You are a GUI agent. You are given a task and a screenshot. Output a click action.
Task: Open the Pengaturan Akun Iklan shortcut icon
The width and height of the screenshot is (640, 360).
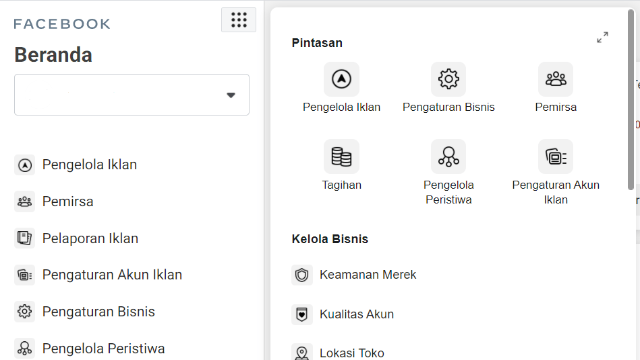coord(556,157)
